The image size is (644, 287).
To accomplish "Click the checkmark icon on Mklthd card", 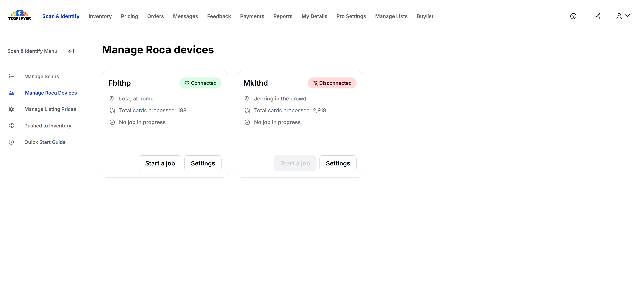I will (247, 122).
